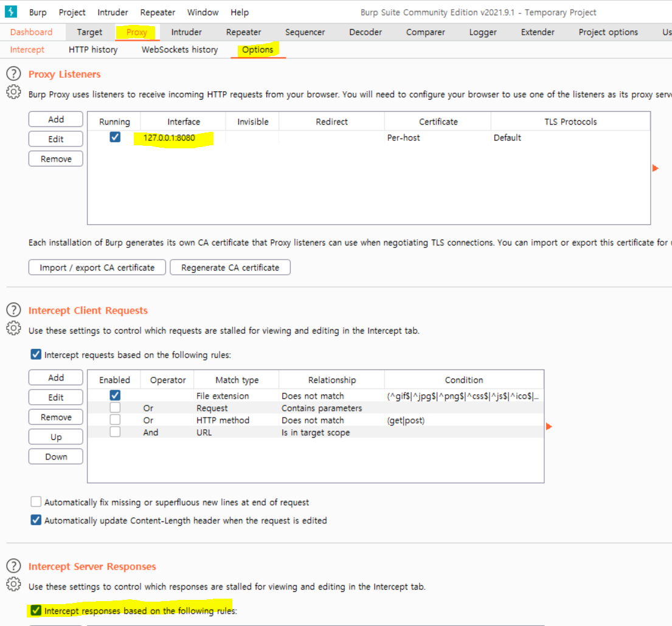672x626 pixels.
Task: Switch to the Dashboard tab
Action: pos(31,32)
